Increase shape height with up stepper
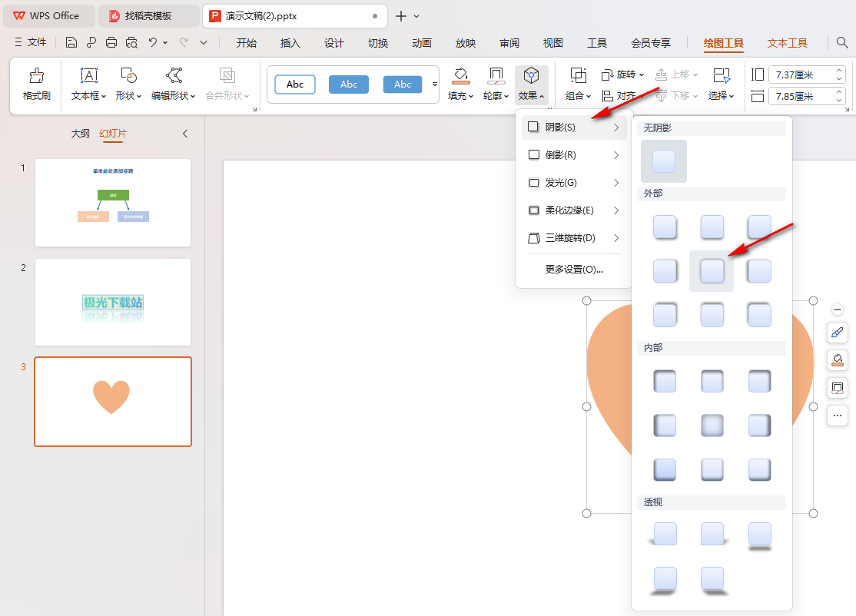856x616 pixels. pyautogui.click(x=839, y=71)
